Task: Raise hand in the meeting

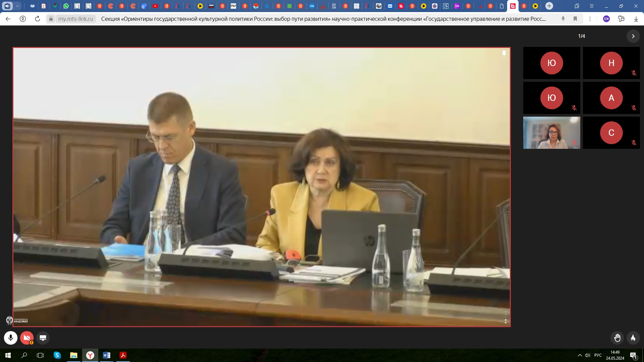Action: point(617,338)
